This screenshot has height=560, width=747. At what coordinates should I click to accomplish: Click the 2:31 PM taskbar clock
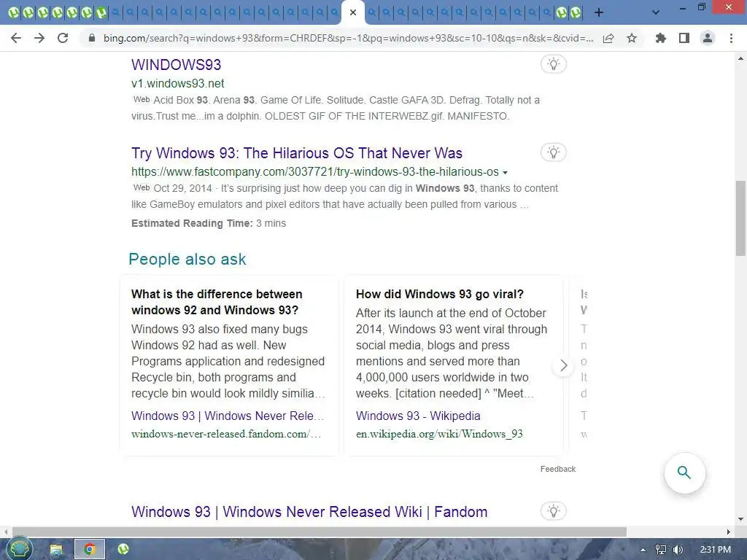tap(715, 550)
